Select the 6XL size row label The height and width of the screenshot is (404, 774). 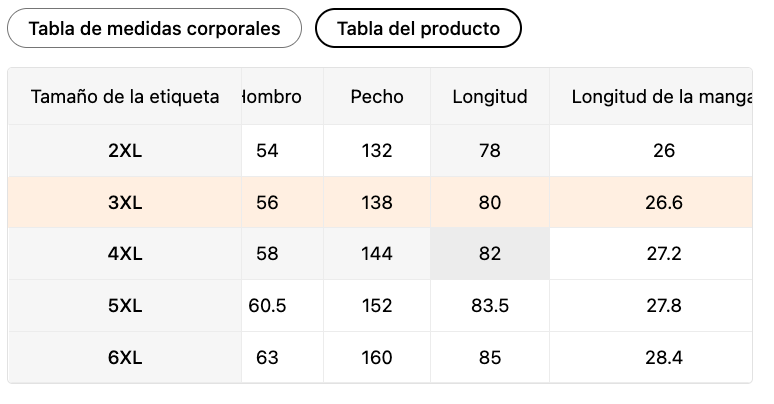(x=125, y=358)
